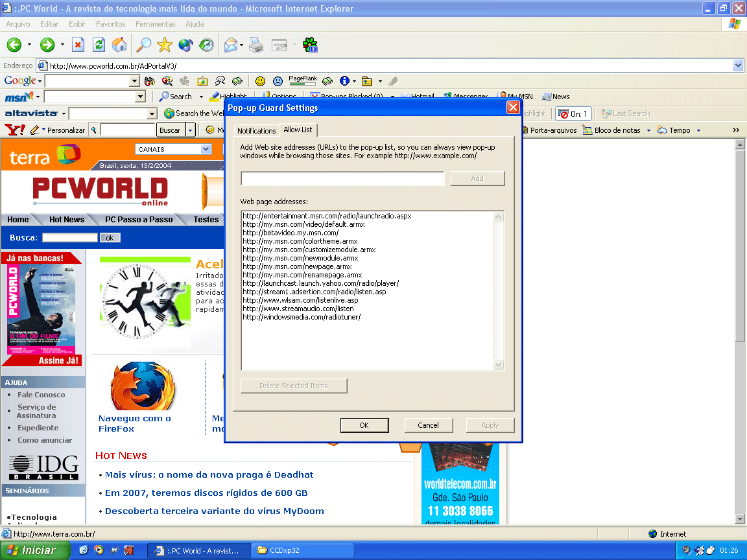Click the AltaVista Search the Web globe
The height and width of the screenshot is (560, 747).
pos(169,113)
